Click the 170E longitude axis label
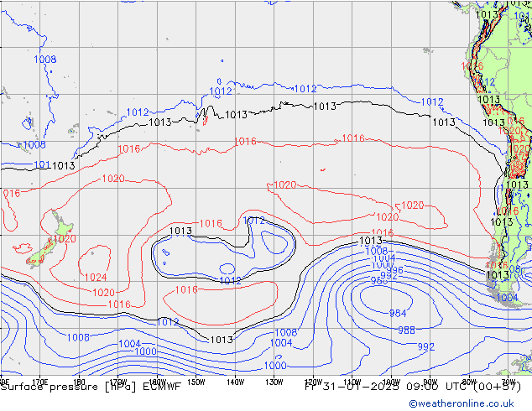 40,382
